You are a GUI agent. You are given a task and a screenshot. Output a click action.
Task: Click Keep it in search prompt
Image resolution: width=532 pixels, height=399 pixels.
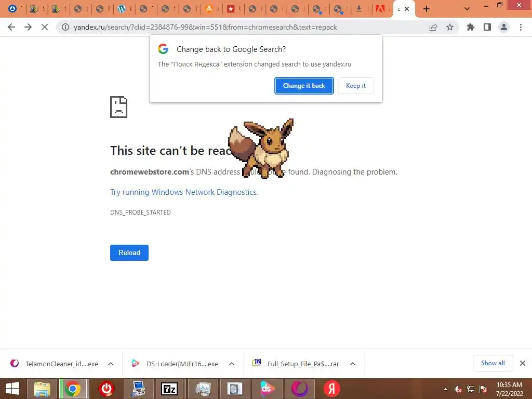pyautogui.click(x=355, y=86)
